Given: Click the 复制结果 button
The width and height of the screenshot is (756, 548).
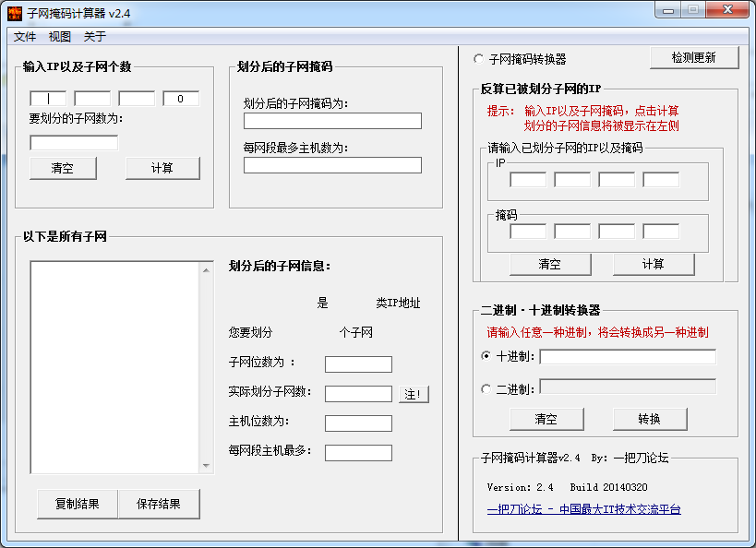Looking at the screenshot, I should [78, 504].
